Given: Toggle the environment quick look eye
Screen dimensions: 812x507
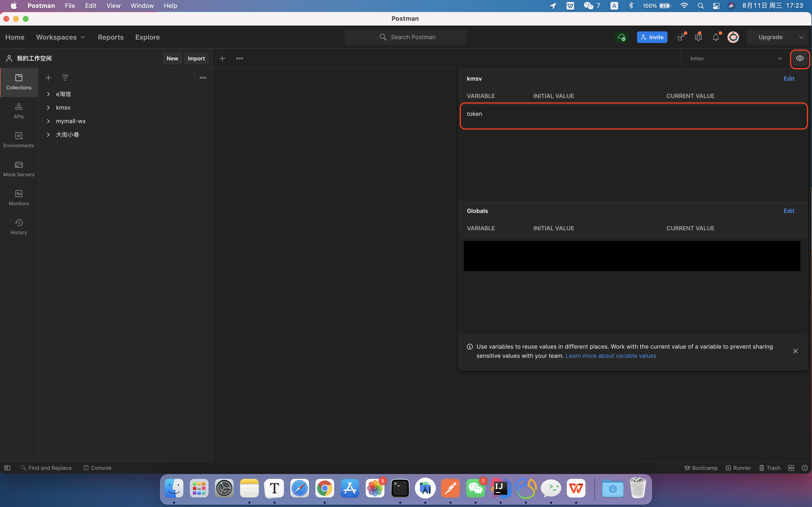Looking at the screenshot, I should [800, 58].
